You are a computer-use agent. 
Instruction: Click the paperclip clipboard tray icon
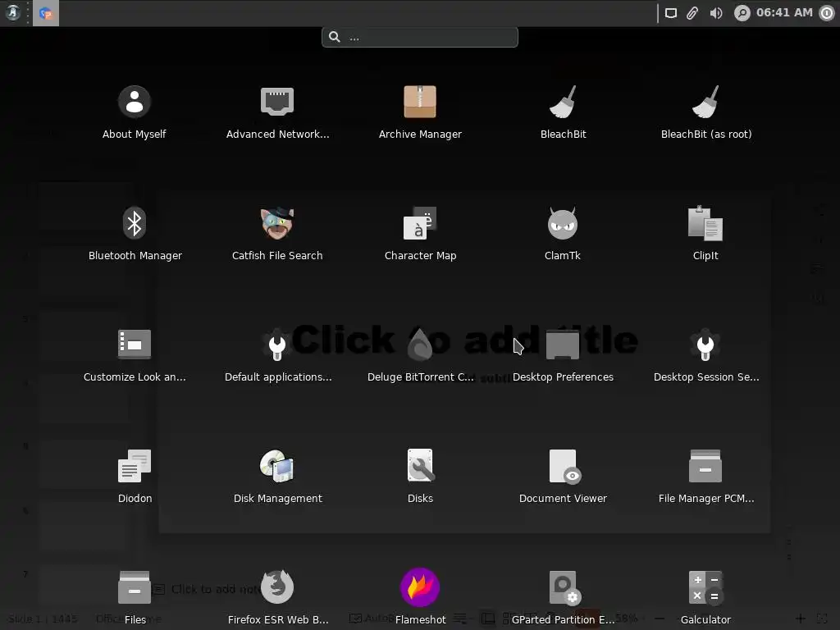(692, 13)
